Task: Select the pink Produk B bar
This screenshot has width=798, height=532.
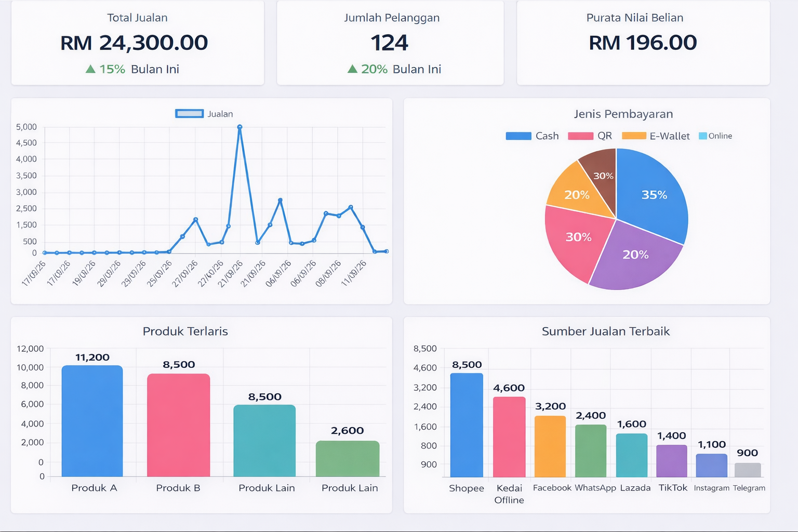Action: point(178,425)
